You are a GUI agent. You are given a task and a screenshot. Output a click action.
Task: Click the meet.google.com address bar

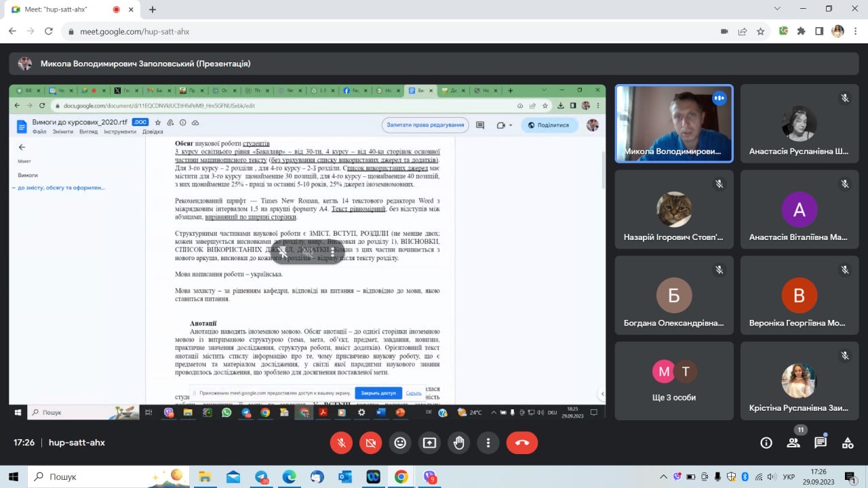click(393, 31)
